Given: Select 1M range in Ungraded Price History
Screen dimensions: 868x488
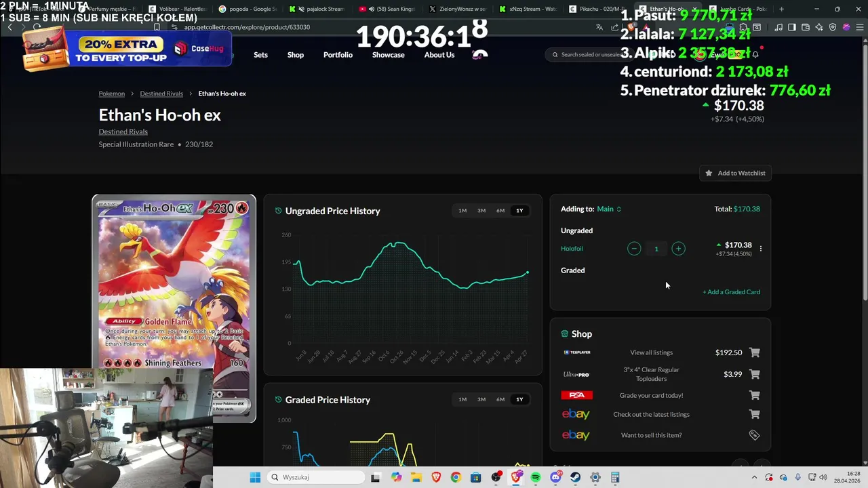Looking at the screenshot, I should (462, 211).
